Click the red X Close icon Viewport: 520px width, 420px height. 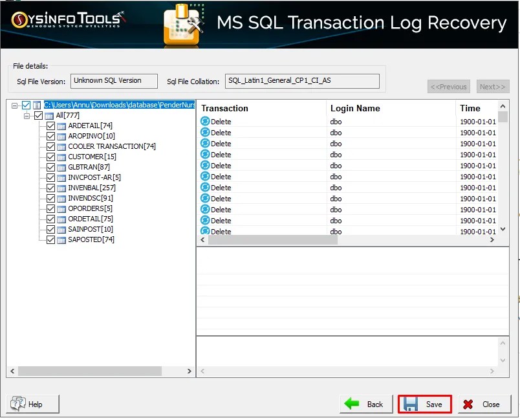pyautogui.click(x=468, y=403)
